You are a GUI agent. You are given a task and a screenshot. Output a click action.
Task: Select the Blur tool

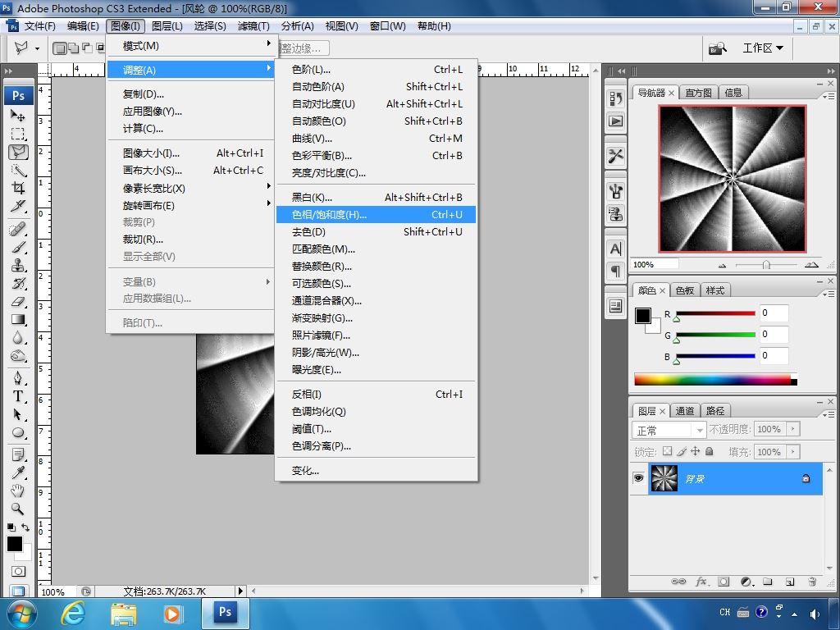[x=18, y=337]
